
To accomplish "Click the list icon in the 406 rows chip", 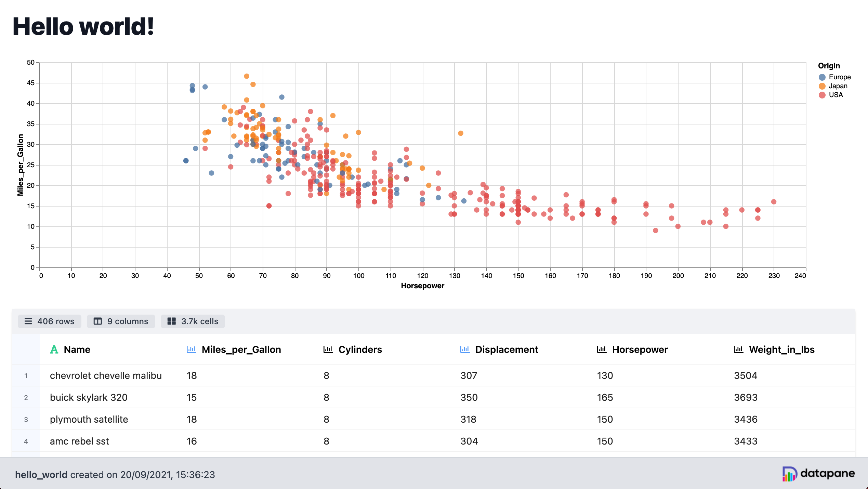I will [x=28, y=321].
